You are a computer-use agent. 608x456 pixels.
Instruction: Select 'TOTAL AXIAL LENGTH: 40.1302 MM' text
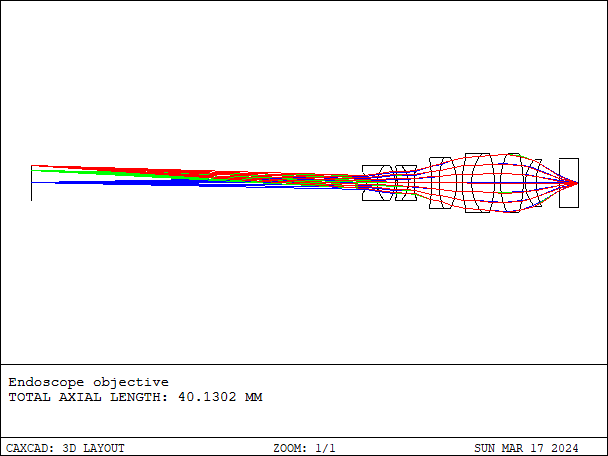[x=135, y=397]
